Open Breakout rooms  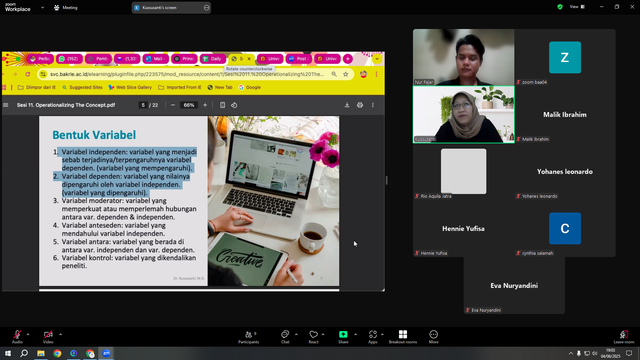point(403,337)
